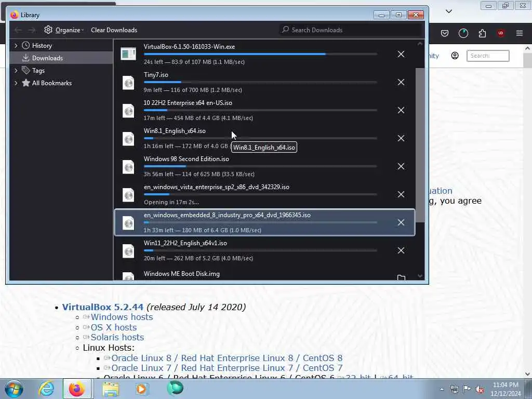Click the VirtualBox exe file icon
Image resolution: width=532 pixels, height=399 pixels.
coord(128,54)
